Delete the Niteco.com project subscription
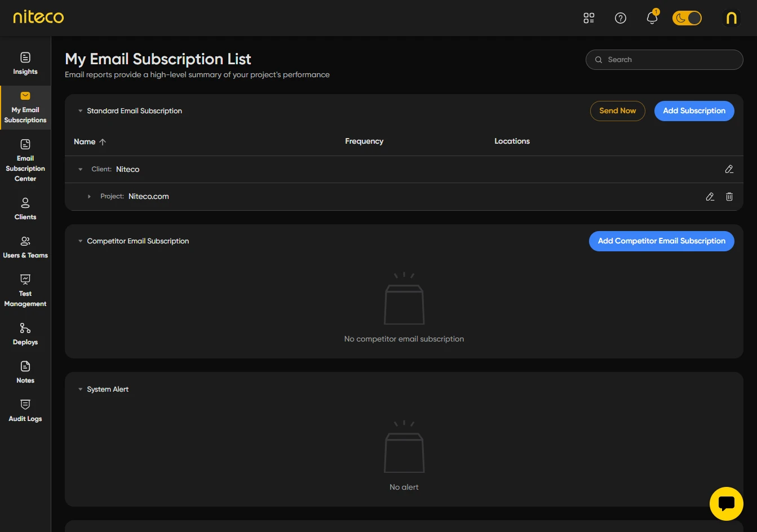This screenshot has width=757, height=532. pyautogui.click(x=729, y=197)
